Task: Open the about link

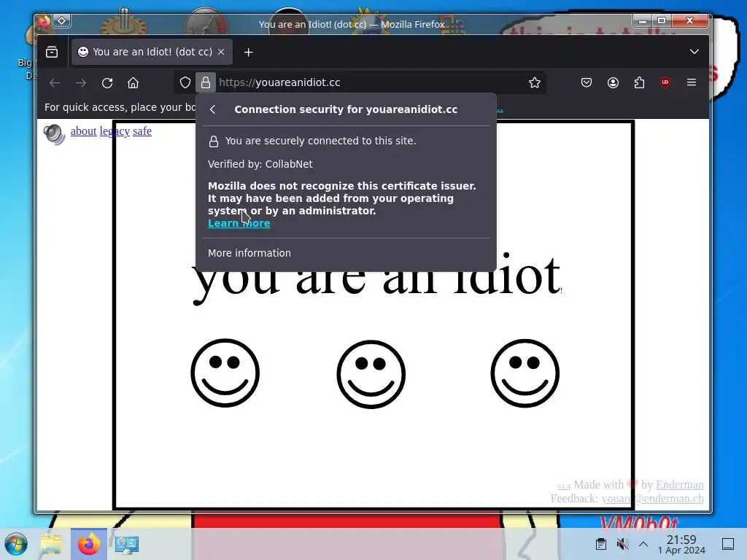Action: [x=83, y=131]
